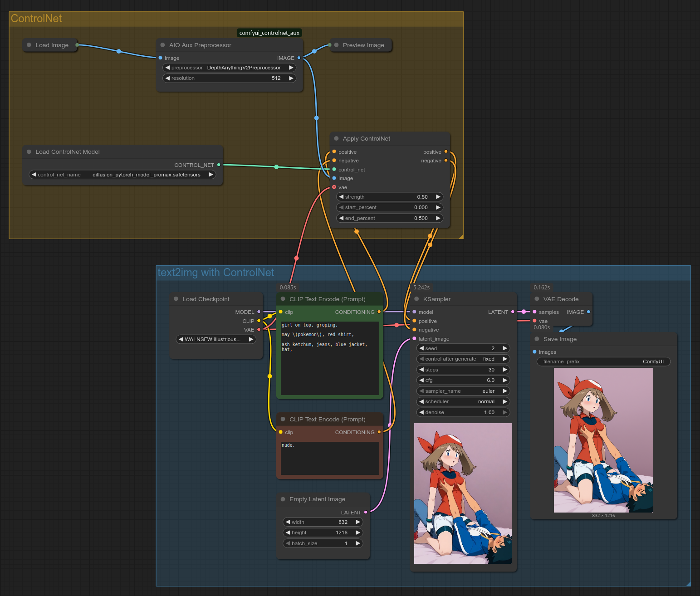The image size is (700, 596).
Task: Open the control_net_name model dropdown
Action: 122,175
